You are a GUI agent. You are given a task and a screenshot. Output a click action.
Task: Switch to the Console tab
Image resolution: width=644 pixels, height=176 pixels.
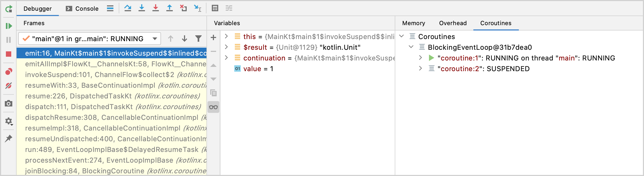82,9
